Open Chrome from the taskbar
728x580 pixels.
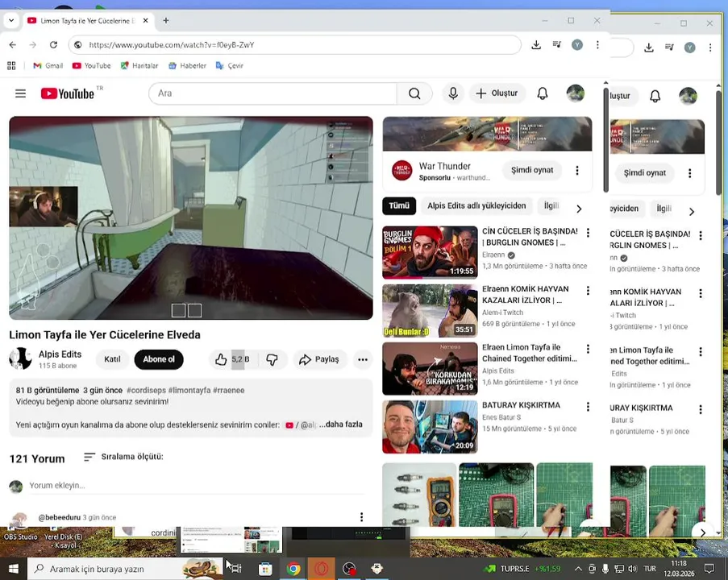293,569
